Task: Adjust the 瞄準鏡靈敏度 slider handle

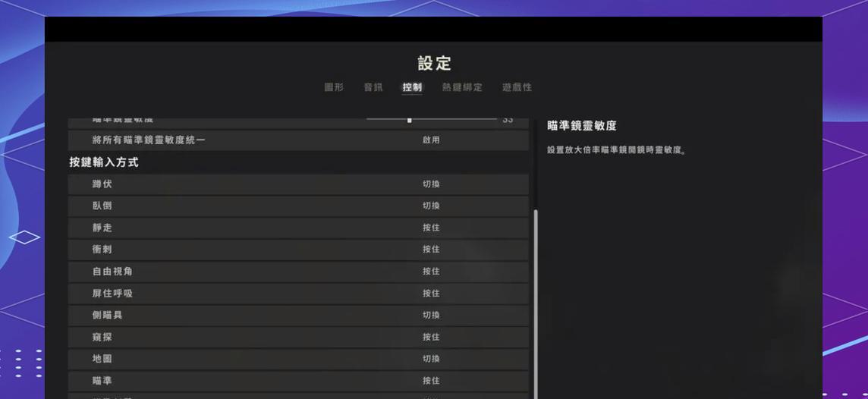Action: 410,120
